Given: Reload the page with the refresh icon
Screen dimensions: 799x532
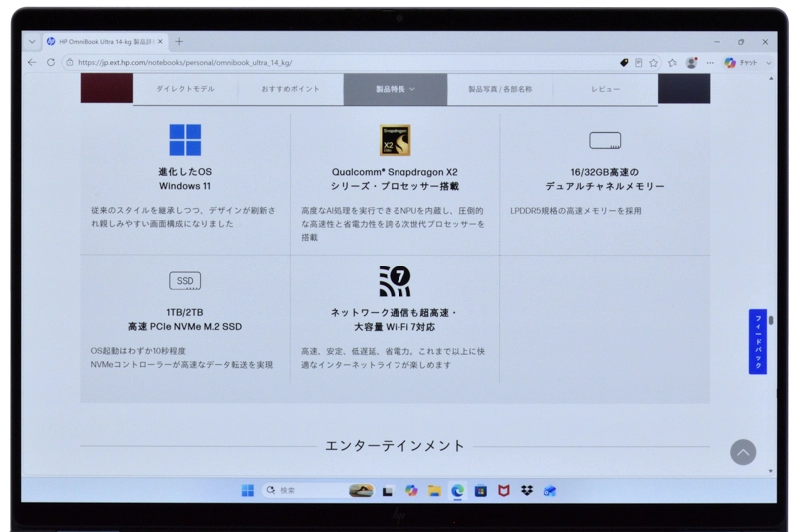Looking at the screenshot, I should coord(51,62).
